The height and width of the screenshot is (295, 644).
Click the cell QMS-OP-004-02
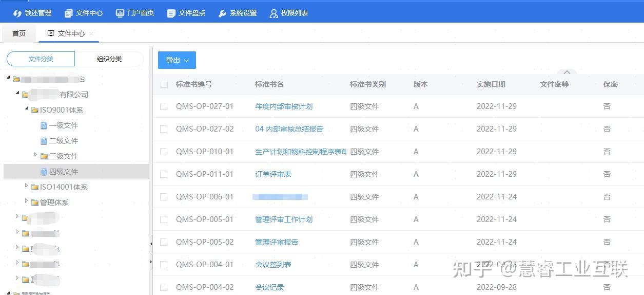(x=205, y=287)
